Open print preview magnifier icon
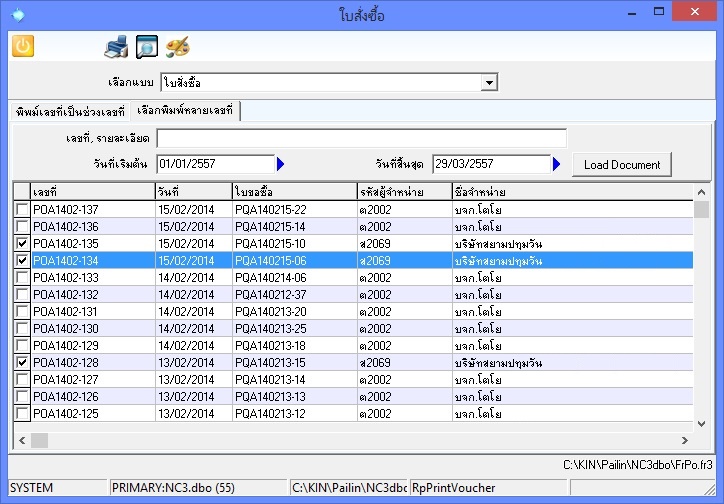The image size is (724, 504). tap(147, 46)
